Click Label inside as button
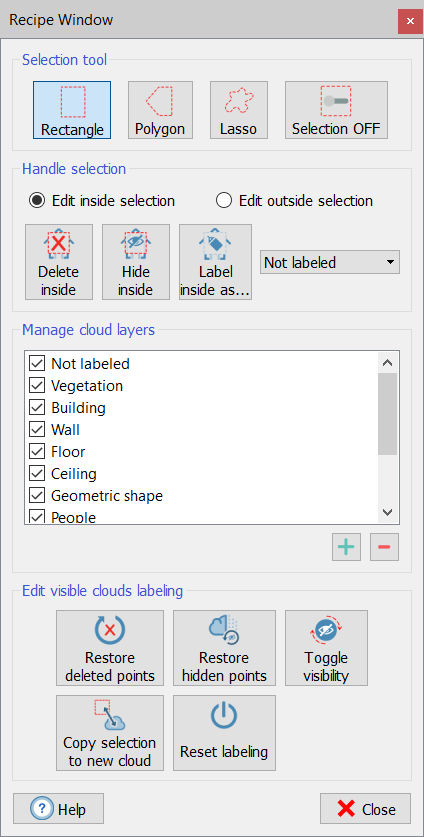 coord(216,262)
